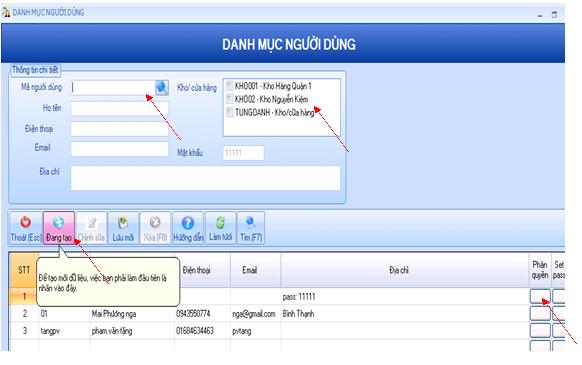Select the phone cell 0943550774
Screen dimensions: 582x365
(x=202, y=314)
